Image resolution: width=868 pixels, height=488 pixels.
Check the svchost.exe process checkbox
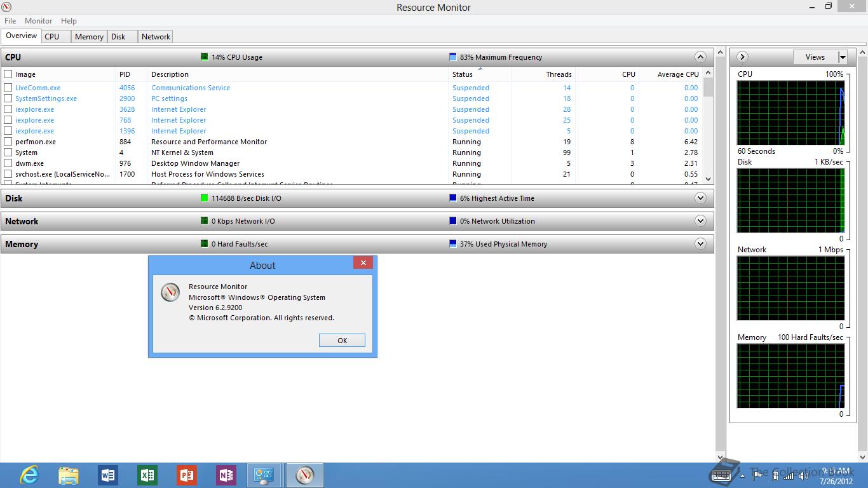(x=8, y=174)
